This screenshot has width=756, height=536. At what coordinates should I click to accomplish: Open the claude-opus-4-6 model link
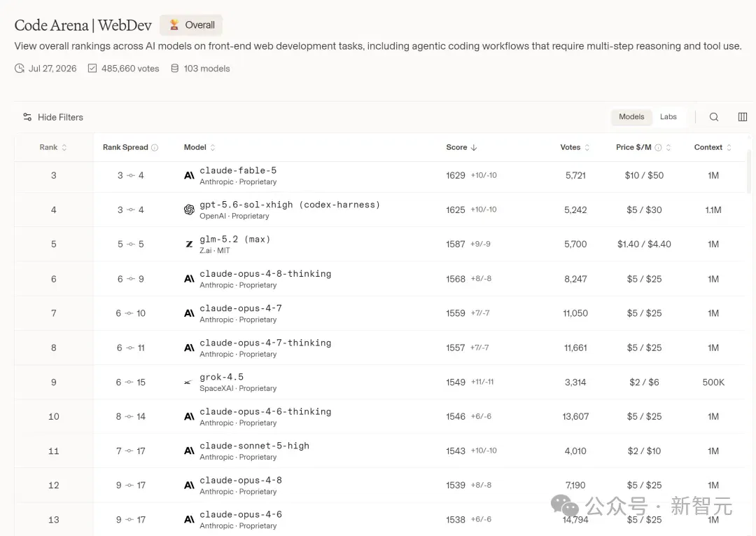pyautogui.click(x=241, y=514)
